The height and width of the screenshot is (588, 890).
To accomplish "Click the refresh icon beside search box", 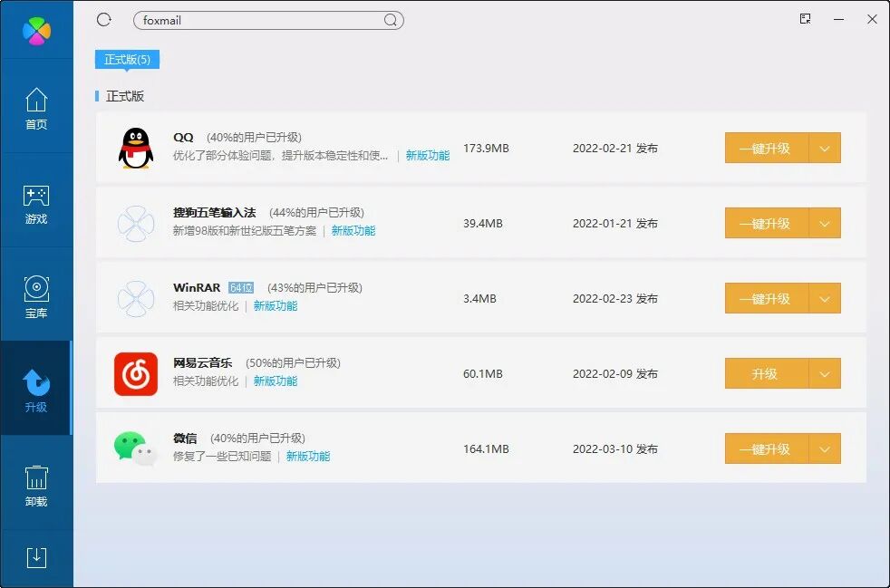I will [104, 20].
